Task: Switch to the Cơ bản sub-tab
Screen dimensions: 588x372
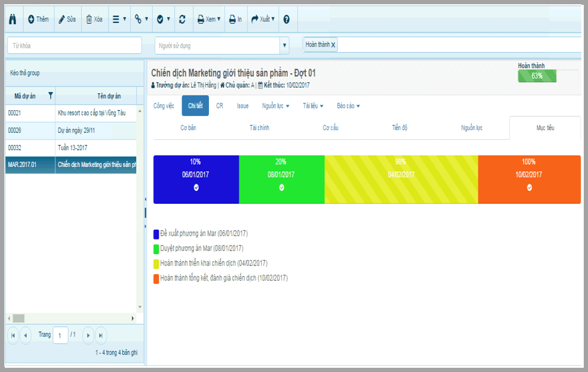Action: tap(188, 128)
